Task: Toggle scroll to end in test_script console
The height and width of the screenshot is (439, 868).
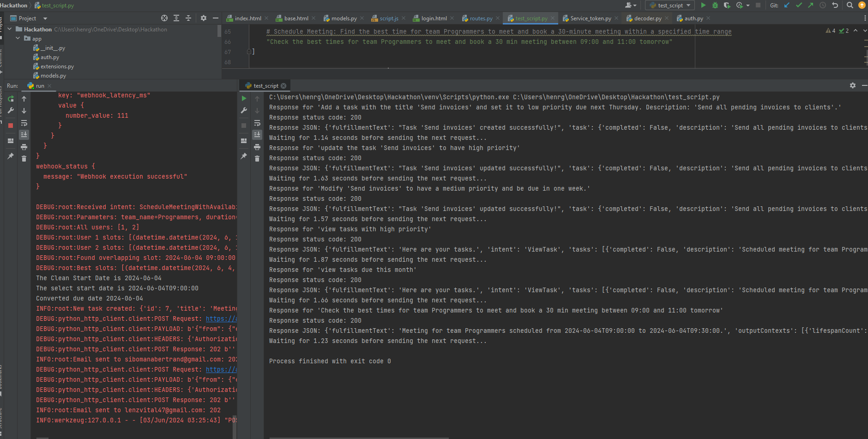Action: [x=257, y=134]
